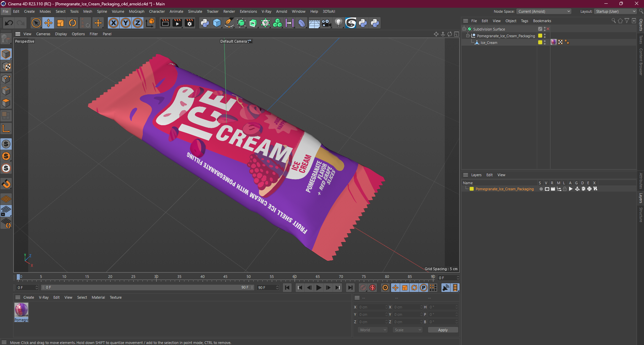644x345 pixels.
Task: Select the Ice_Cream object in tree
Action: point(489,43)
